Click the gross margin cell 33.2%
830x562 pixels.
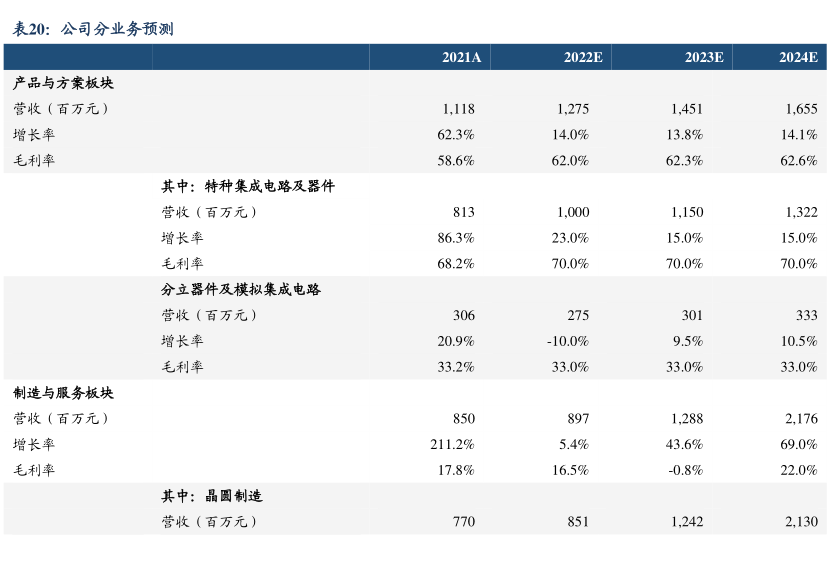pos(456,367)
